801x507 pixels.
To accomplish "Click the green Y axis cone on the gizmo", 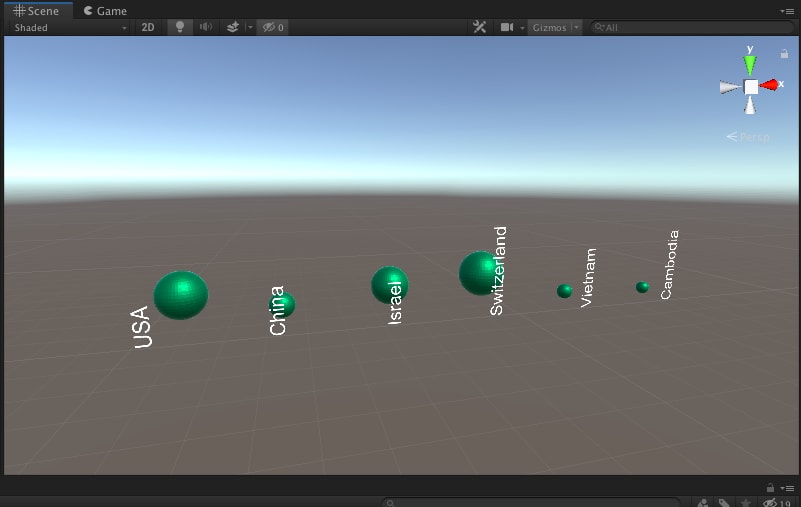I will pos(750,65).
